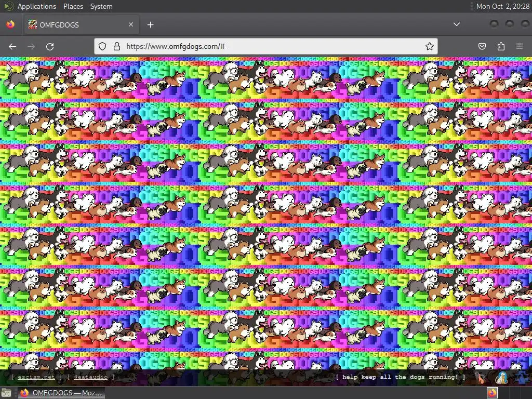Activate OMFGDOGS — Moz... taskbar window button
Image resolution: width=532 pixels, height=399 pixels.
click(x=61, y=393)
